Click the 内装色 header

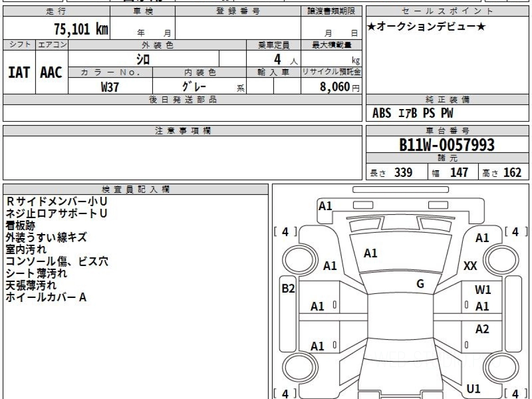pyautogui.click(x=199, y=72)
